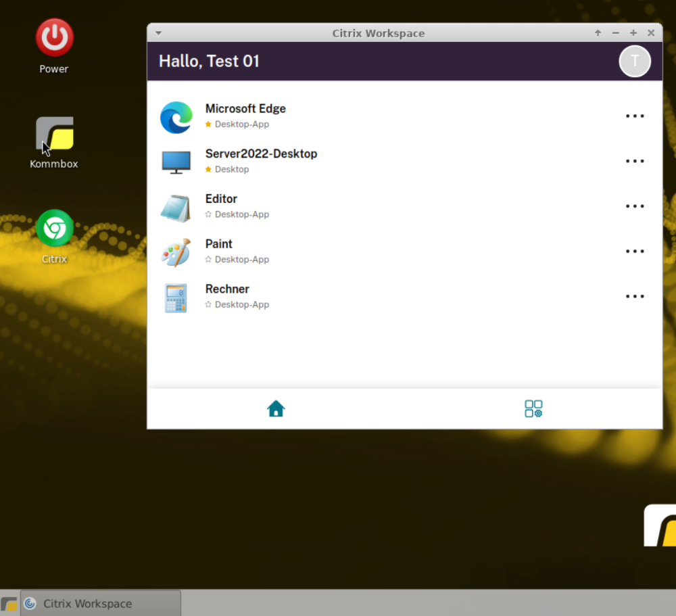Launch the Paint palette icon
676x616 pixels.
176,252
